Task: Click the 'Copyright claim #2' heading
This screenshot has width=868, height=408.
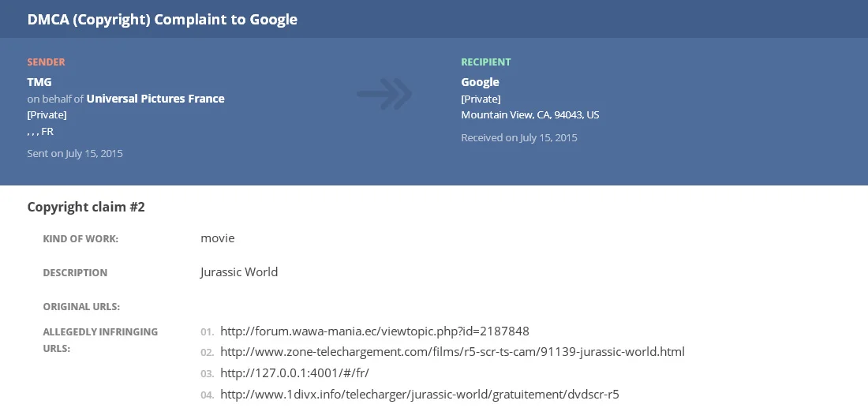Action: point(86,207)
